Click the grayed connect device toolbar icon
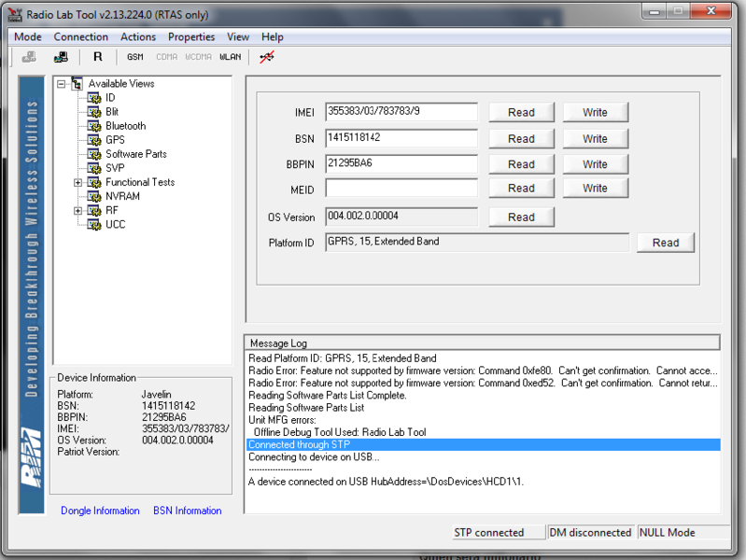Viewport: 746px width, 560px height. coord(29,57)
